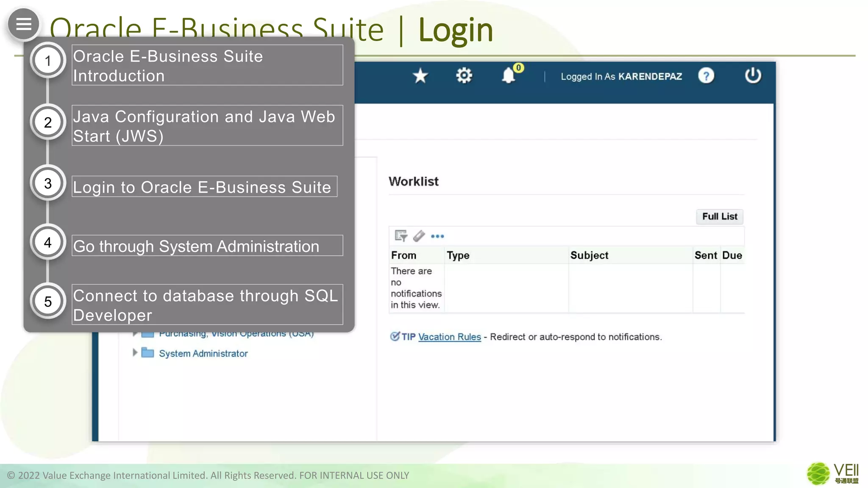Click the Logout power icon
The width and height of the screenshot is (868, 488).
tap(753, 76)
